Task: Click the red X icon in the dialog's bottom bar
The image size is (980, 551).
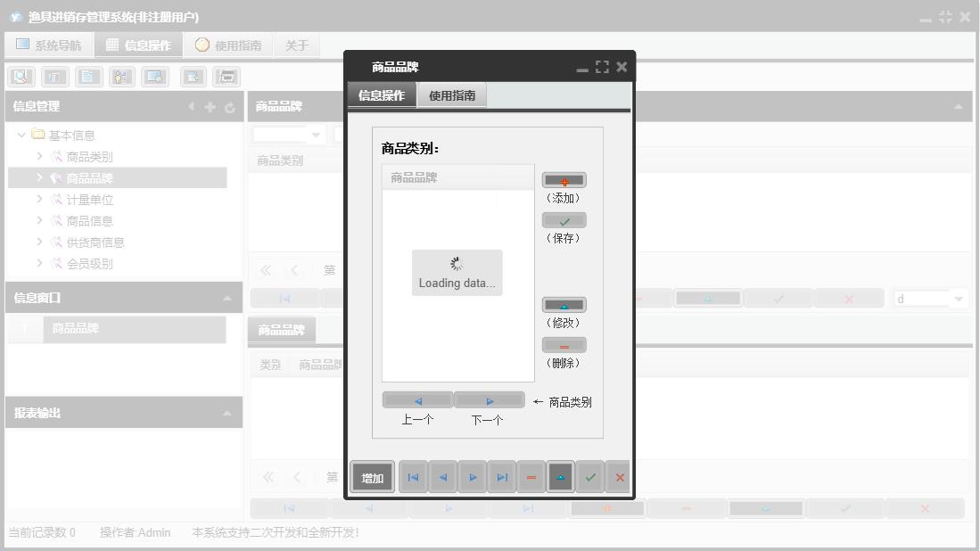Action: [x=620, y=477]
